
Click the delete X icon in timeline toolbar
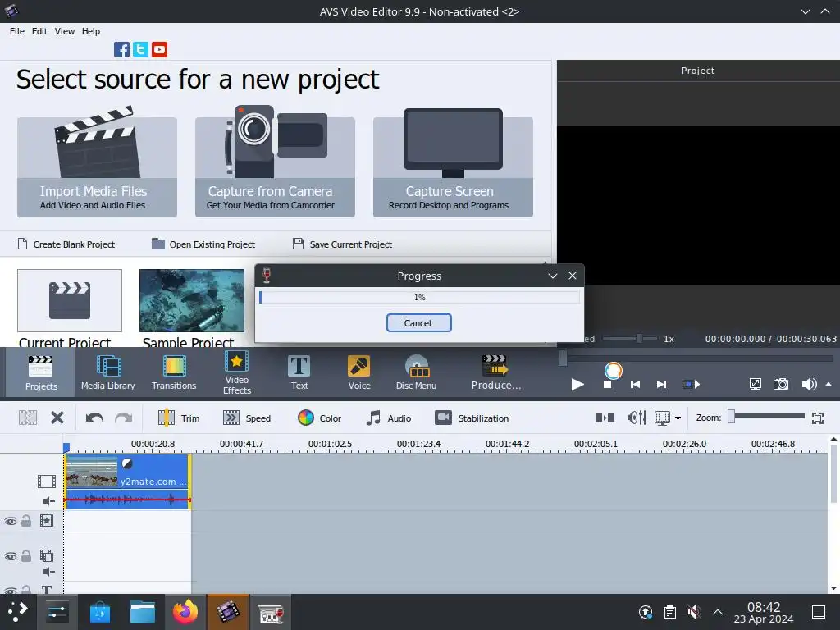57,418
